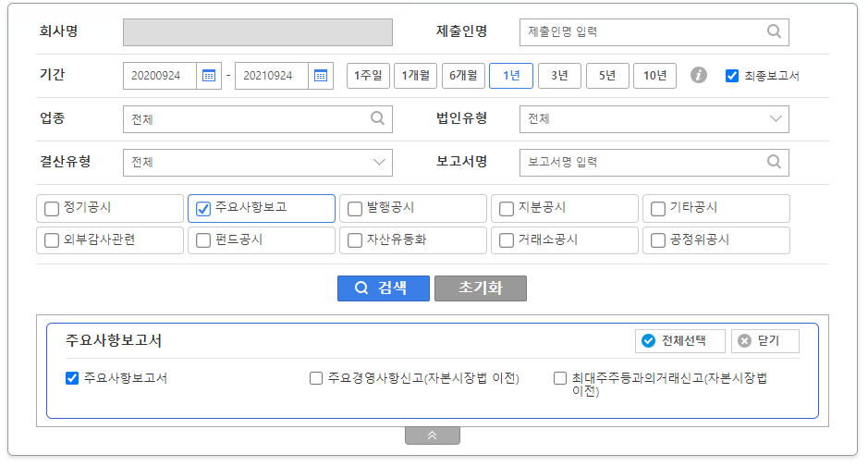Click the 회사명 input field
Viewport: 868px width, 466px height.
[x=258, y=32]
